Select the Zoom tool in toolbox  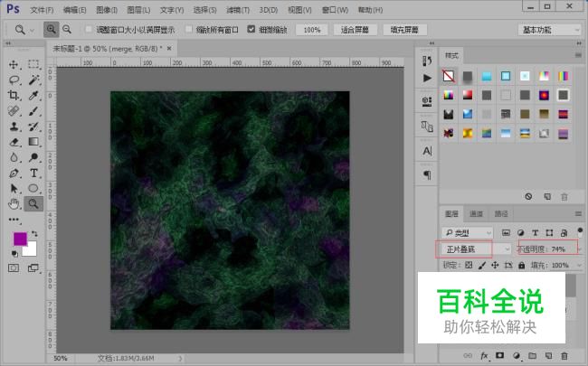33,204
